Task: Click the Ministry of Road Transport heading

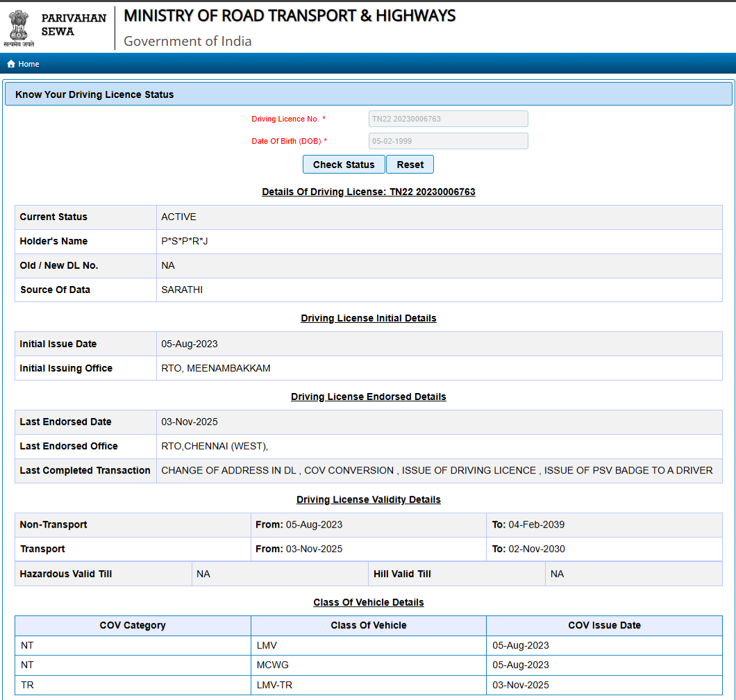Action: [x=290, y=16]
